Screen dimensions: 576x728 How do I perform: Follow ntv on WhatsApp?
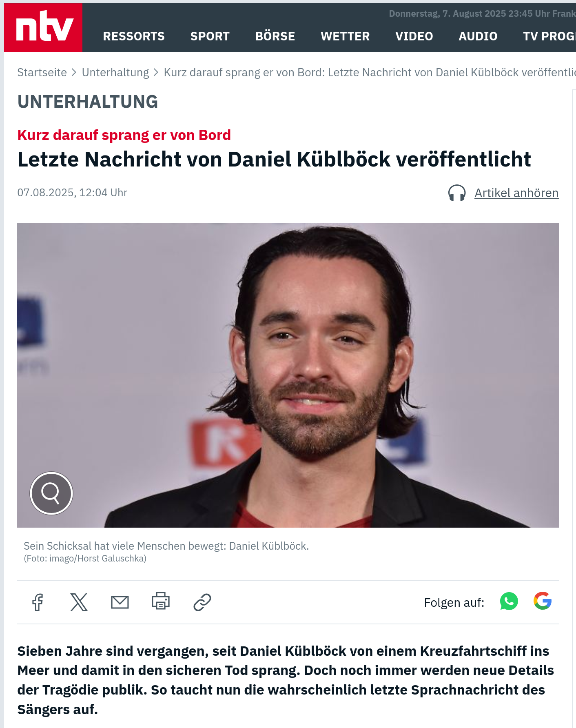[x=509, y=601]
